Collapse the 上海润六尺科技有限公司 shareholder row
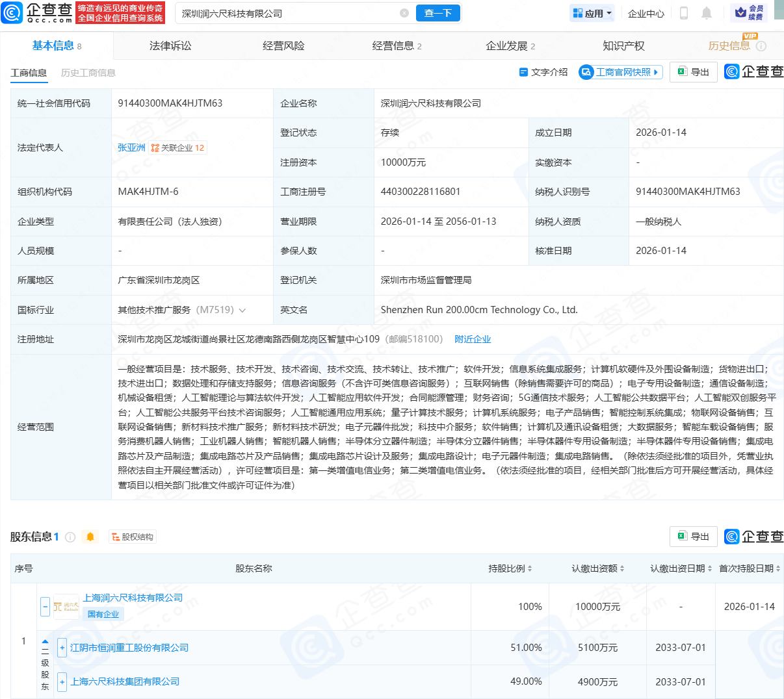784x699 pixels. 45,607
